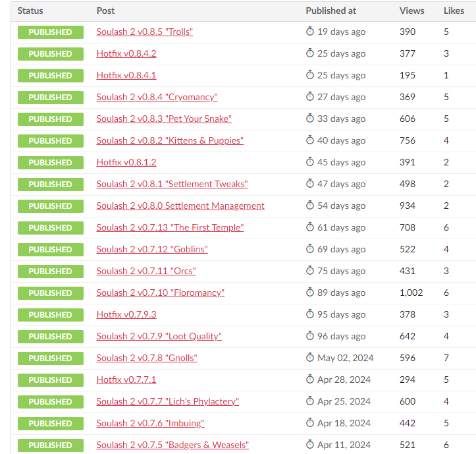Click the clock icon beside Apr 25, 2024
This screenshot has width=476, height=454.
point(310,401)
